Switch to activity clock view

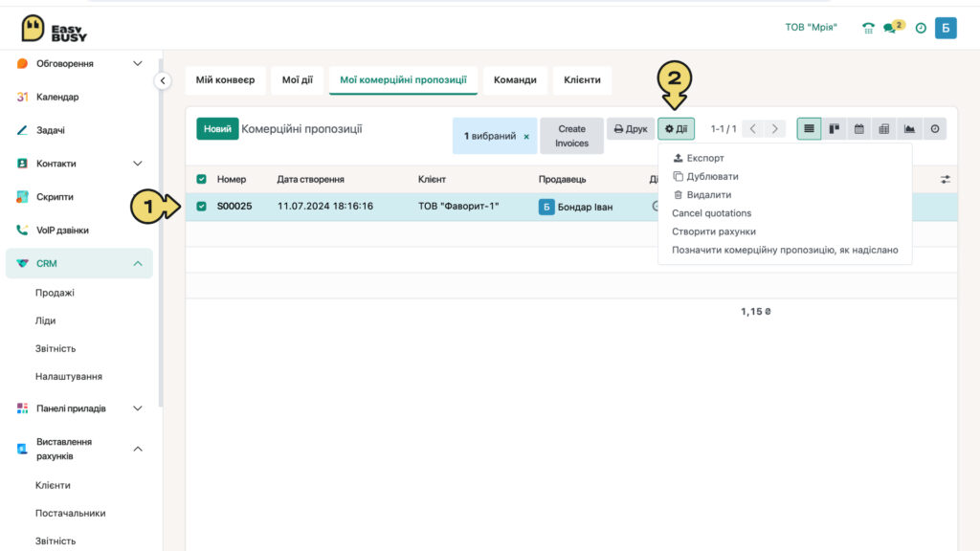tap(934, 129)
